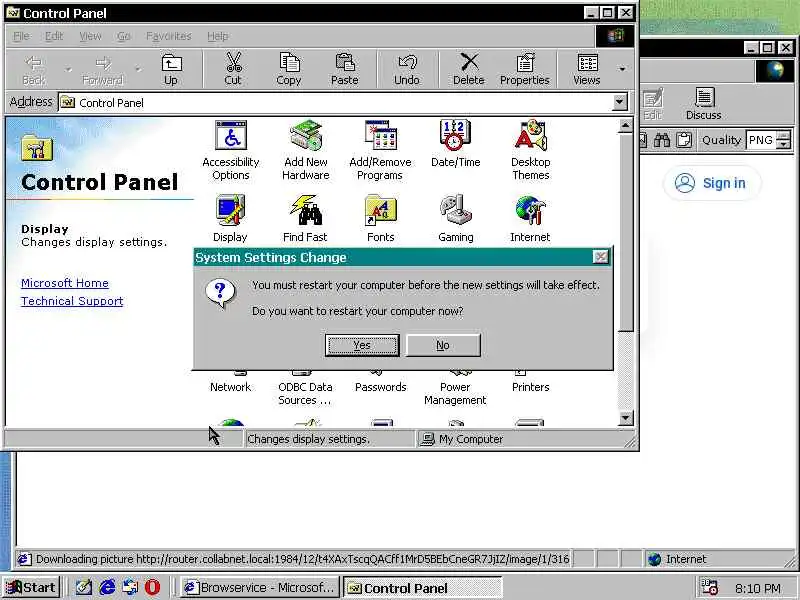Viewport: 800px width, 600px height.
Task: Click the scheduler tray icon
Action: pos(710,587)
